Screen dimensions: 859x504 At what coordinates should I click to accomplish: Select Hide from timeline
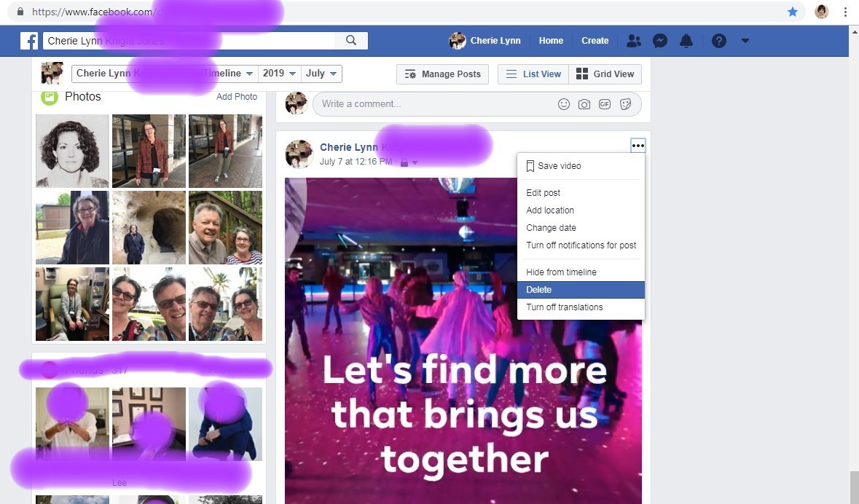coord(581,272)
